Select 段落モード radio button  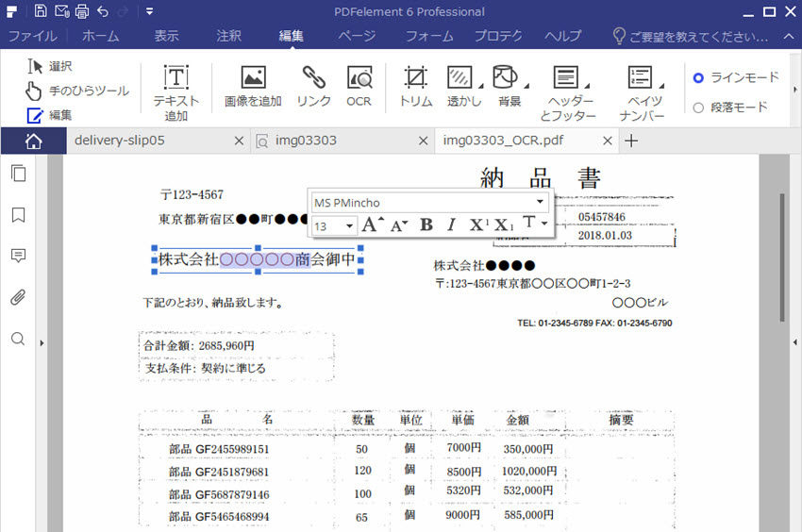click(x=698, y=108)
